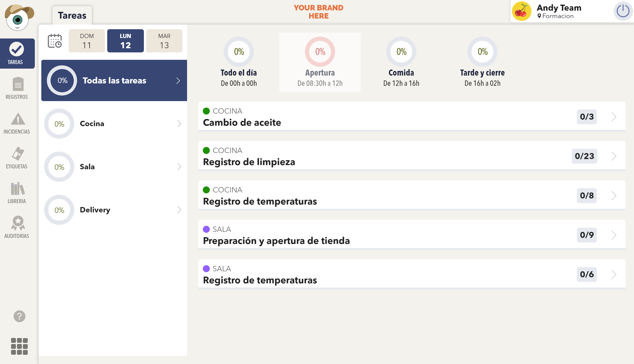634x364 pixels.
Task: Open the apps grid icon
Action: point(19,346)
